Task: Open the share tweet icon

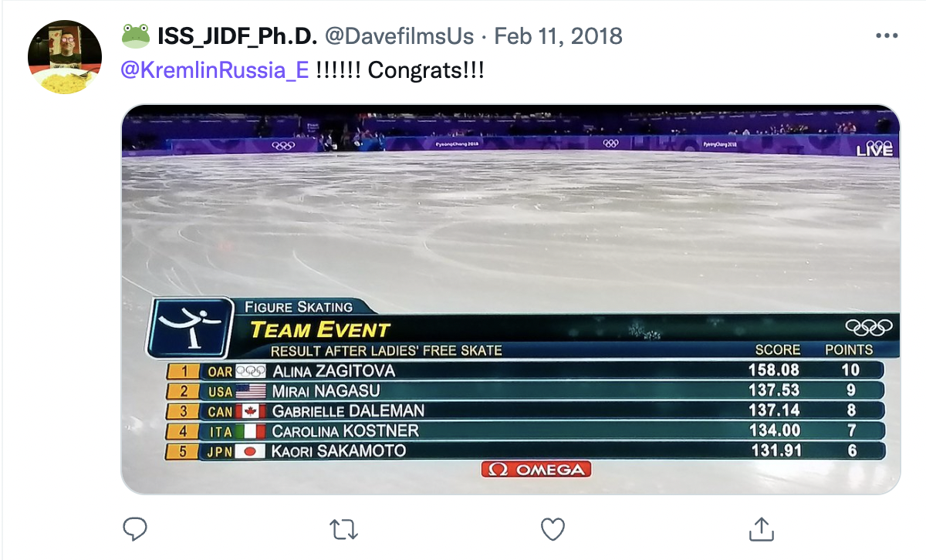Action: tap(762, 528)
